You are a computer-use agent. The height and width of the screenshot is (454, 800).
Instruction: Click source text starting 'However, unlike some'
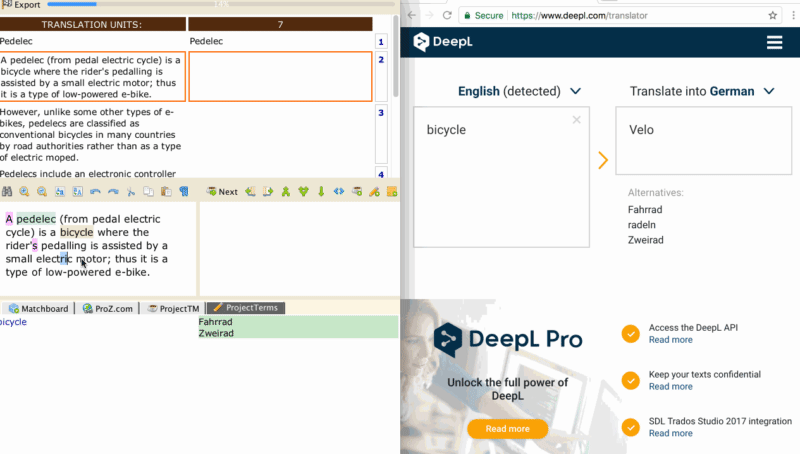point(91,135)
